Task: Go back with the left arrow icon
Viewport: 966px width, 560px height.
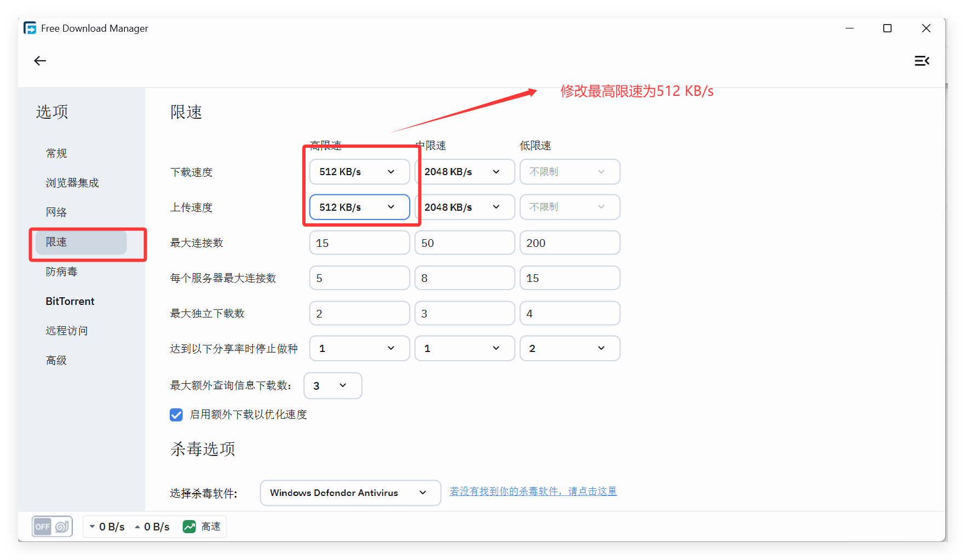Action: click(x=40, y=61)
